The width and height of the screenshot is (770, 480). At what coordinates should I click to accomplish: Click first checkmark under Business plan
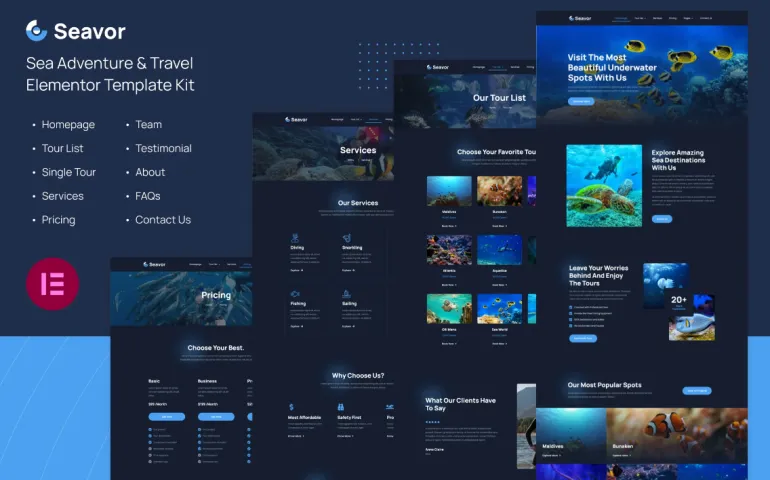pos(200,430)
